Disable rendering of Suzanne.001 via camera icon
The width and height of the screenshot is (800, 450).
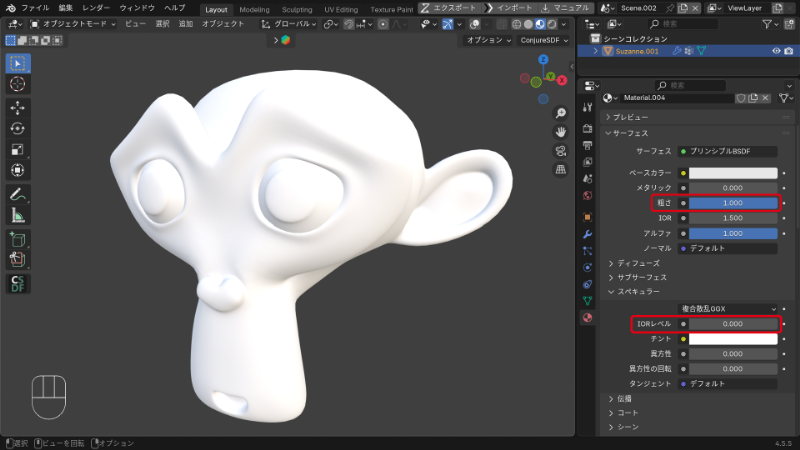point(789,51)
